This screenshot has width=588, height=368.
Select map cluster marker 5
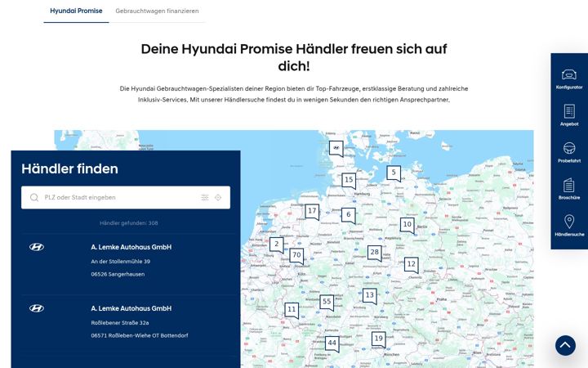tap(394, 173)
